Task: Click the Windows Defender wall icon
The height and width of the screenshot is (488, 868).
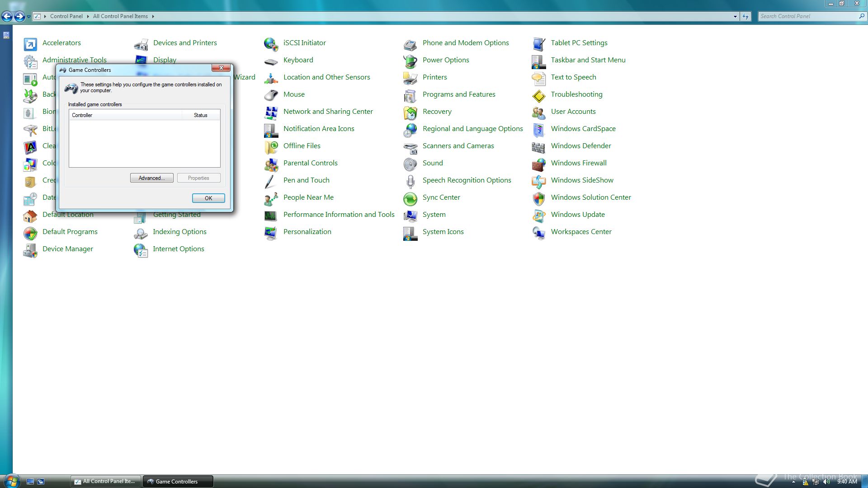Action: pyautogui.click(x=538, y=146)
